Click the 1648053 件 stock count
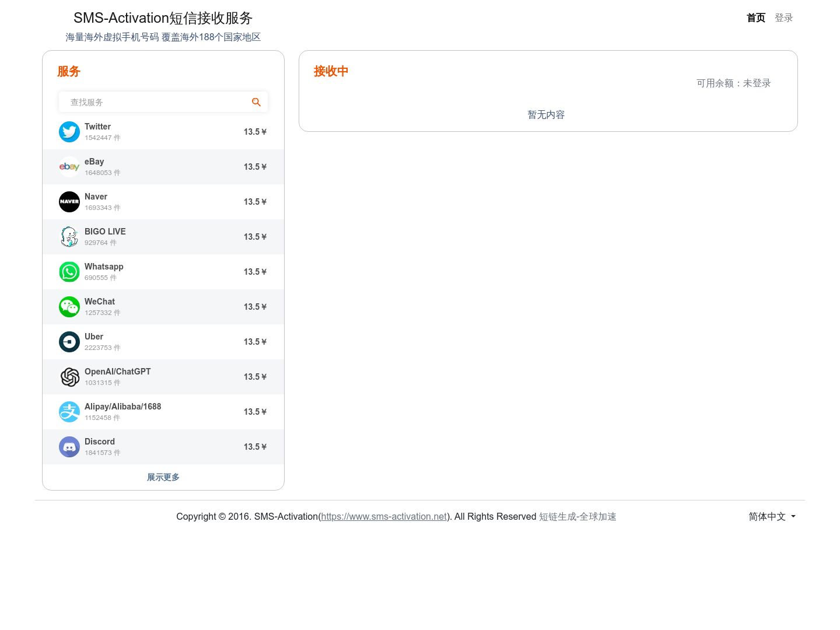The height and width of the screenshot is (630, 840). [103, 173]
